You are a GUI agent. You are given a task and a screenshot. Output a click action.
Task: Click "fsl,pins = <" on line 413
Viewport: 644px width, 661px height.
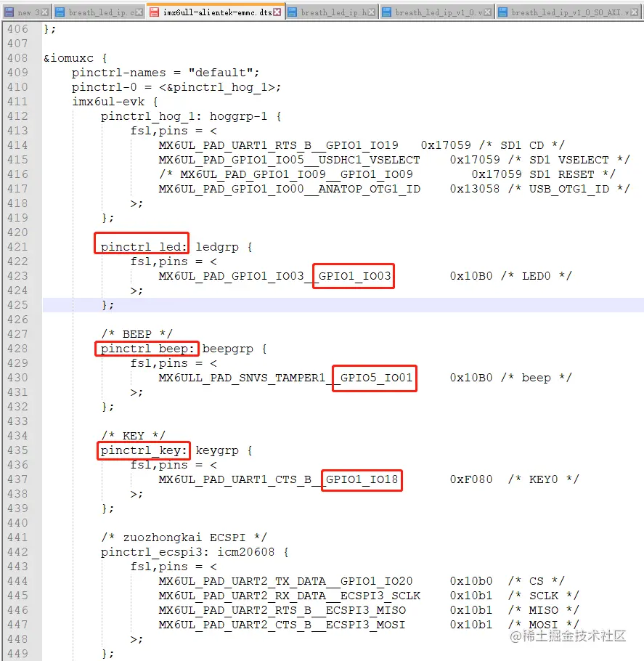click(174, 131)
